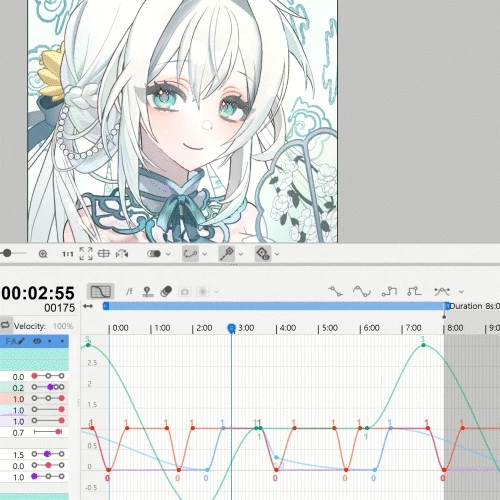Click the eraser icon in timeline toolbar
The width and height of the screenshot is (500, 500).
[x=166, y=292]
